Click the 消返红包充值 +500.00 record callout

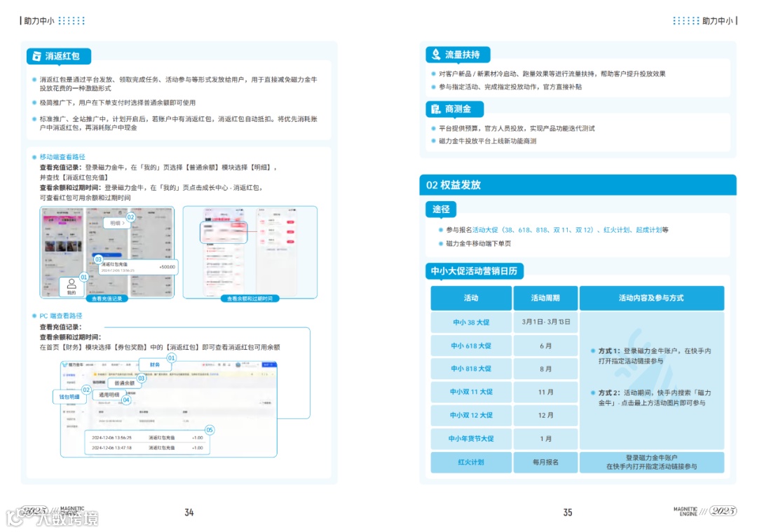(x=138, y=267)
